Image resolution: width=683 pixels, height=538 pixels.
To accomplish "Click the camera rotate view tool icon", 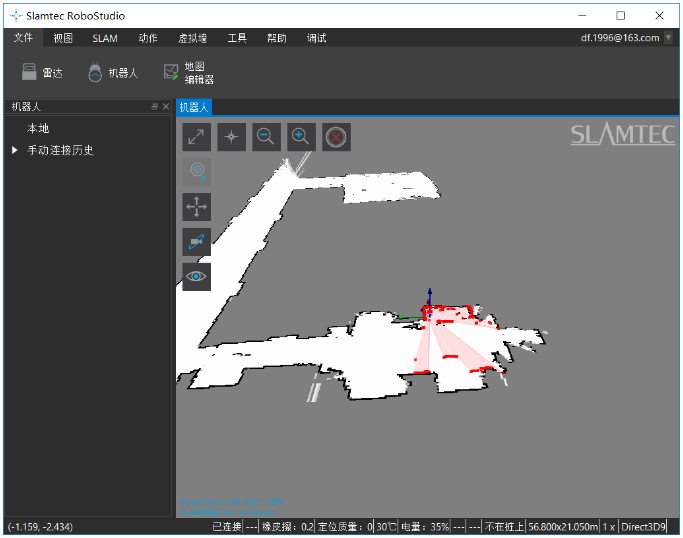I will (x=196, y=241).
